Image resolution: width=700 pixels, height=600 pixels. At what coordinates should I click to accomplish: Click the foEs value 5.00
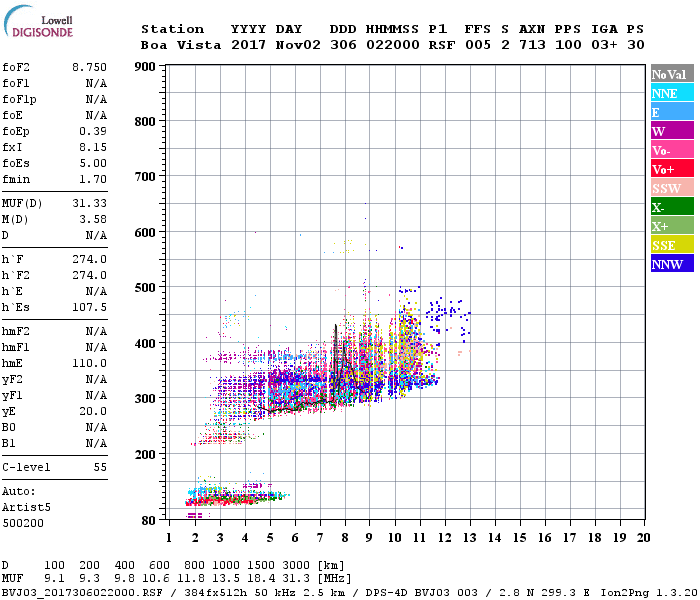coord(93,163)
